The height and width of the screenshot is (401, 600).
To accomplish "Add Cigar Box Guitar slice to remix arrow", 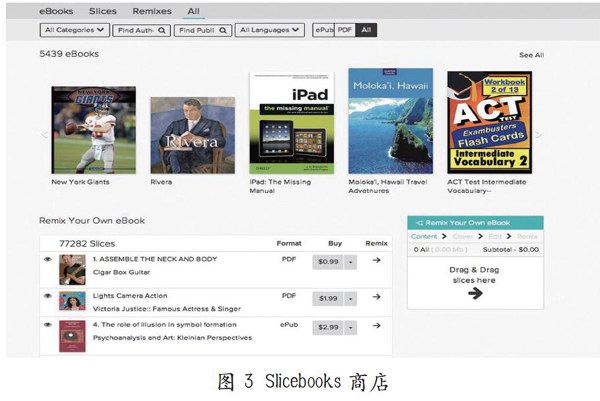I will pyautogui.click(x=377, y=260).
